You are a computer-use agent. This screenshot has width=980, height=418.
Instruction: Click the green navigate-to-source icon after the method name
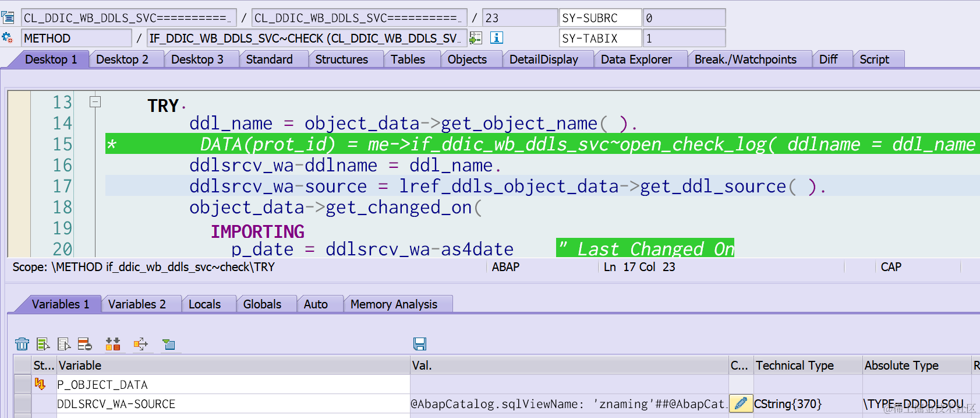point(476,38)
